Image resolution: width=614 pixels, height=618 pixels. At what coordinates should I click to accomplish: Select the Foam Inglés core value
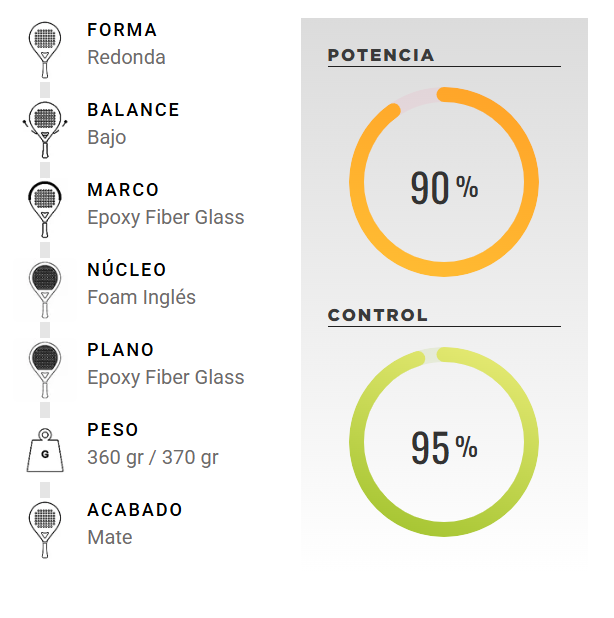point(141,297)
